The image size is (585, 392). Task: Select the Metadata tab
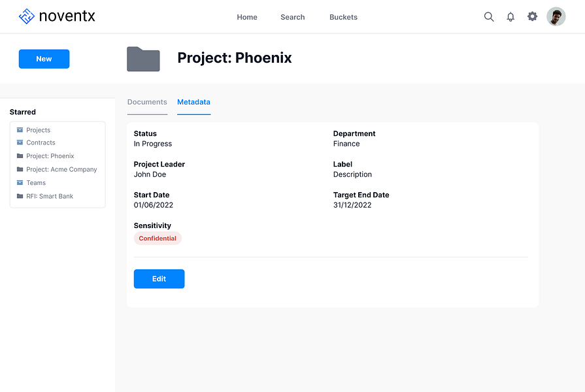tap(193, 102)
